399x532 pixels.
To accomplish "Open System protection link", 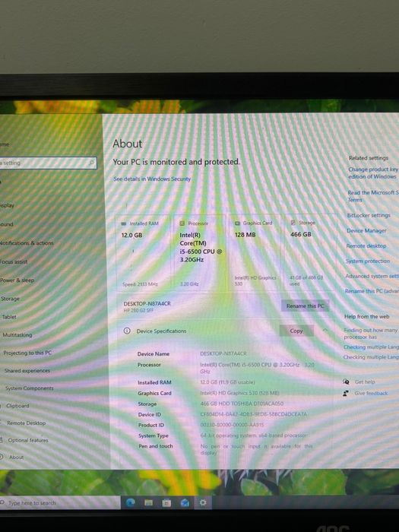I will [x=368, y=261].
